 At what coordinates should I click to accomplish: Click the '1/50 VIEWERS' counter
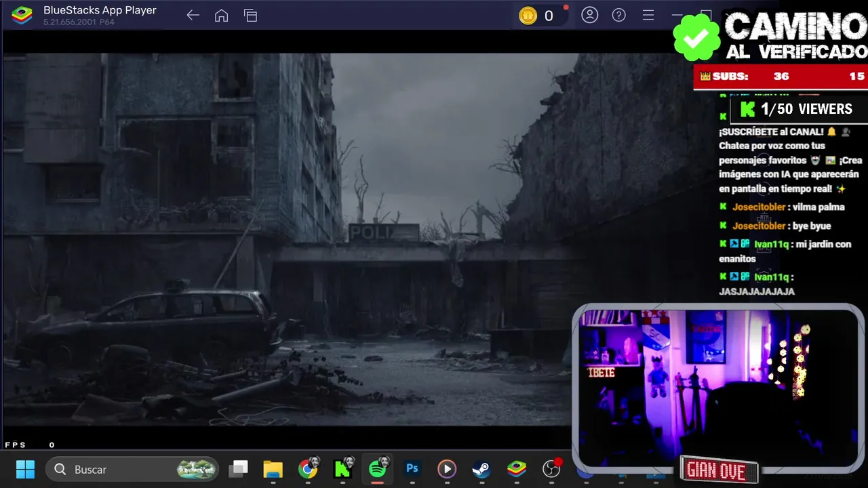798,109
